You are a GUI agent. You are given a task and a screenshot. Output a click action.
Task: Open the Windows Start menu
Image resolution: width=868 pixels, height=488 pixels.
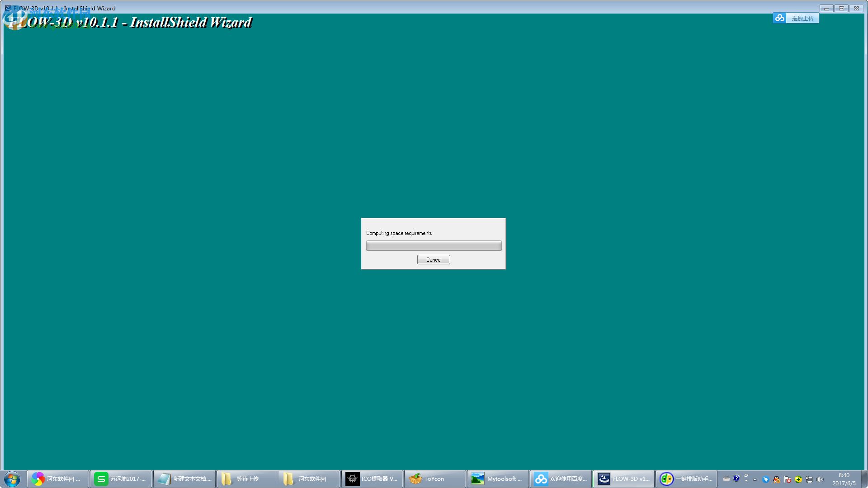(12, 479)
